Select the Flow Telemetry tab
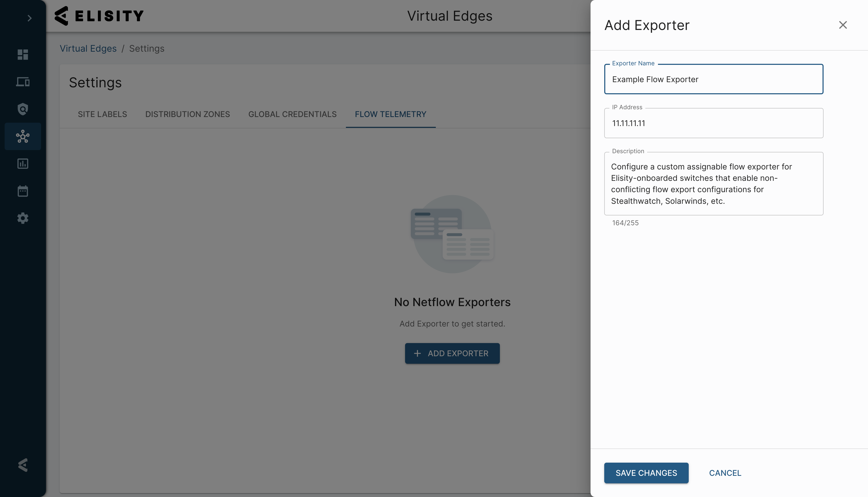Image resolution: width=868 pixels, height=497 pixels. coord(391,114)
